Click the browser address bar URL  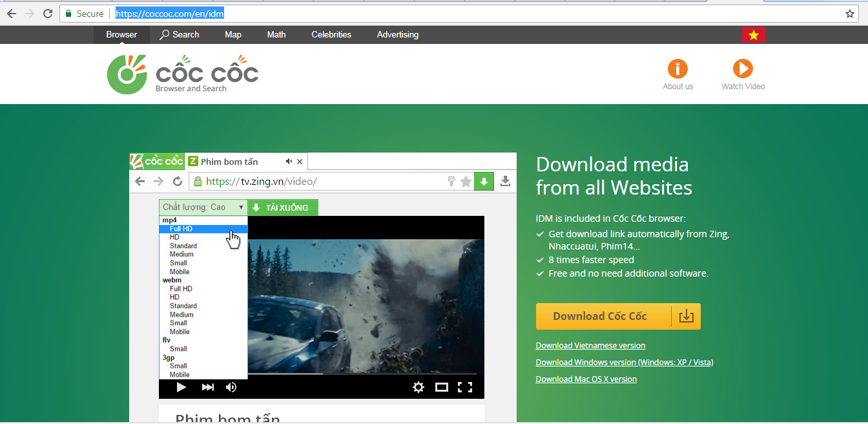tap(170, 14)
